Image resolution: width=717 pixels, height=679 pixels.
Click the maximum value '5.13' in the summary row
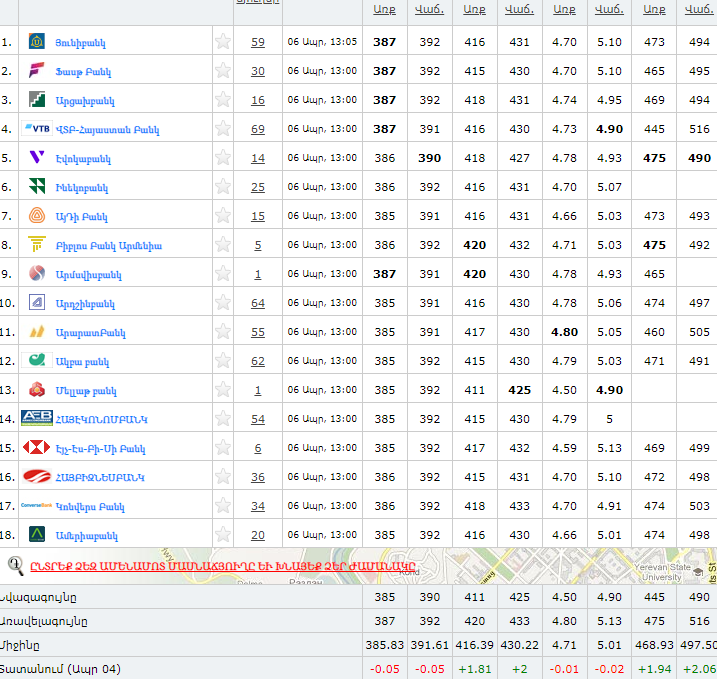610,621
